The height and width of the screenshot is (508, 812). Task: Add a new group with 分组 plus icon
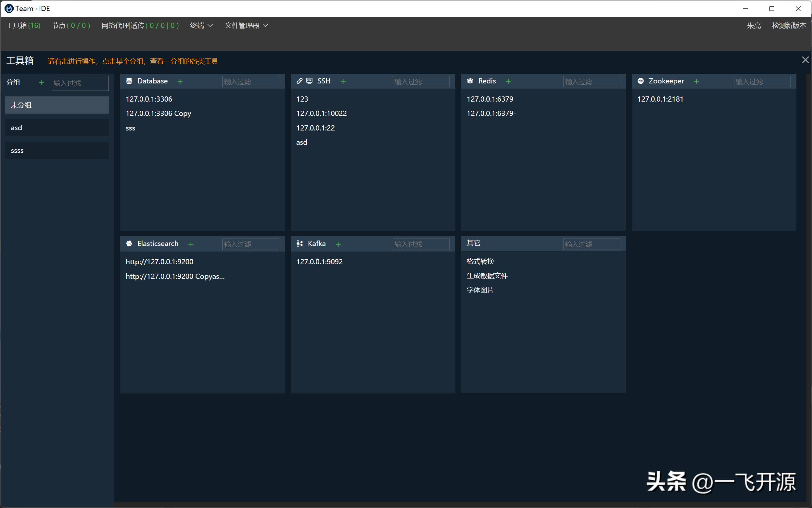pyautogui.click(x=42, y=83)
